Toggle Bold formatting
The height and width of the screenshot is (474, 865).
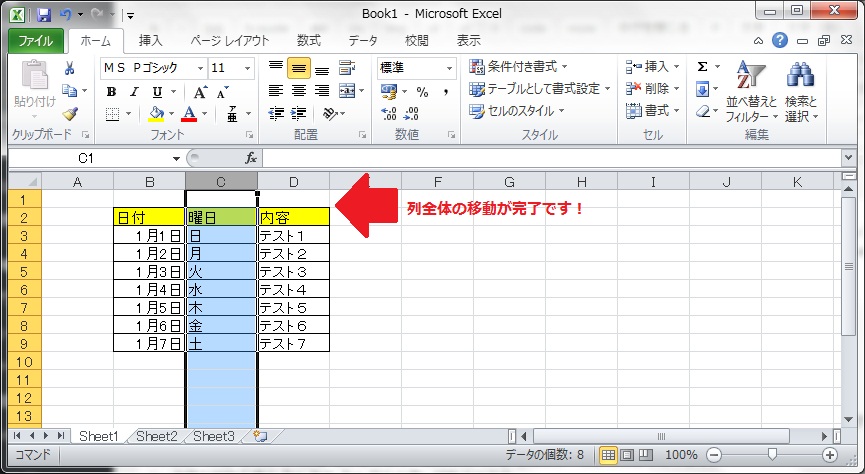111,92
